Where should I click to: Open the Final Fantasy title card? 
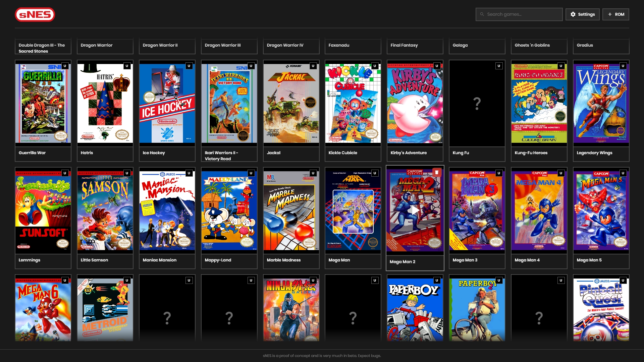point(415,46)
